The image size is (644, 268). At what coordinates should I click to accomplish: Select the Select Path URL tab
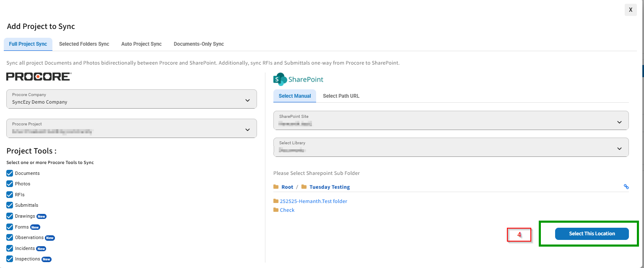coord(341,96)
